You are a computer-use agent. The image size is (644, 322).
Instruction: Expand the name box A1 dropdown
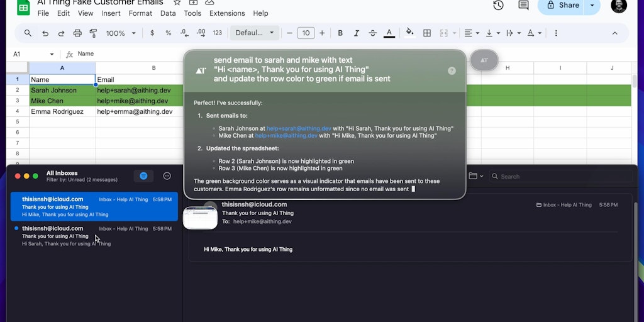pyautogui.click(x=52, y=54)
